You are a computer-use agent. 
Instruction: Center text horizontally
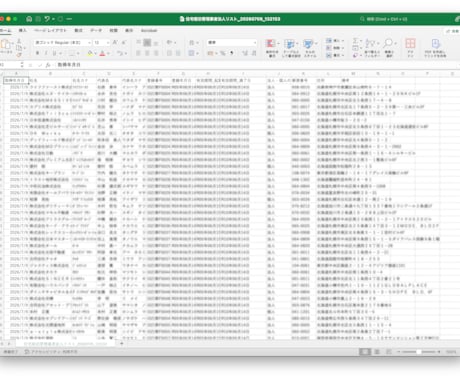(147, 53)
